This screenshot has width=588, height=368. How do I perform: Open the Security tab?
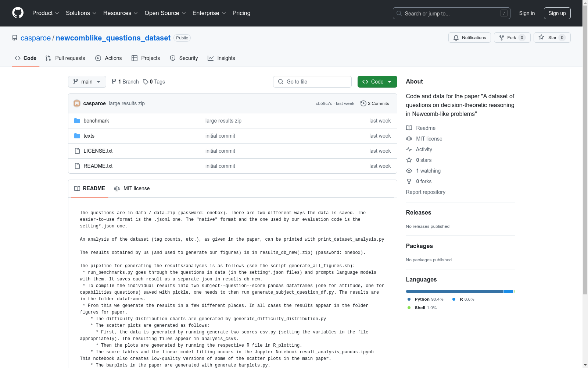pos(184,58)
